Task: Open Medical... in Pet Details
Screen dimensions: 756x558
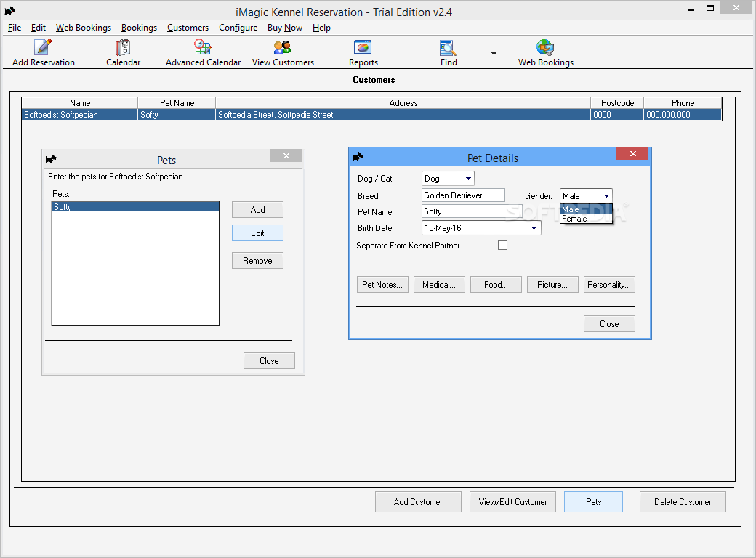Action: click(439, 285)
